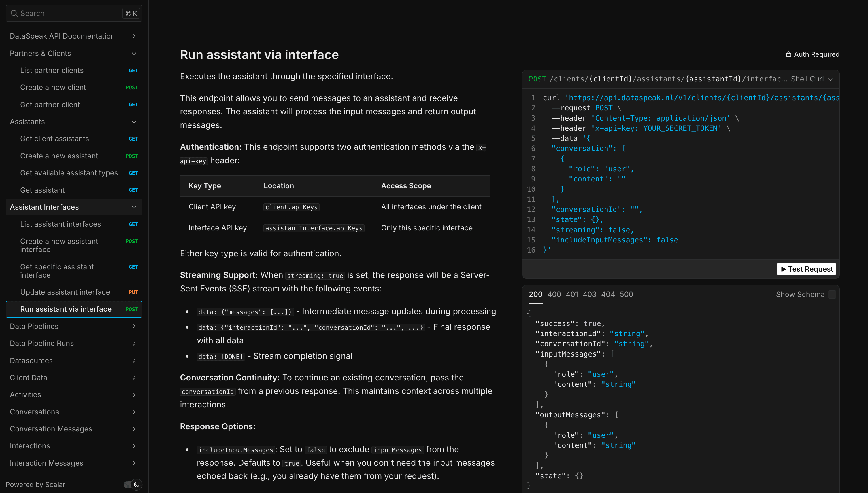Switch to the 404 response tab
The width and height of the screenshot is (868, 493).
click(608, 294)
